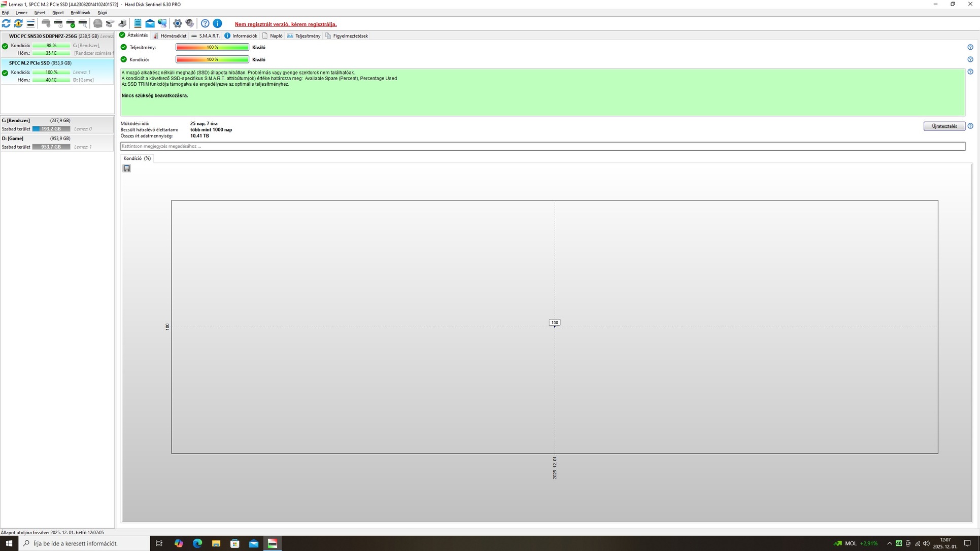Click the help question mark toolbar icon
This screenshot has height=551, width=980.
coord(205,23)
